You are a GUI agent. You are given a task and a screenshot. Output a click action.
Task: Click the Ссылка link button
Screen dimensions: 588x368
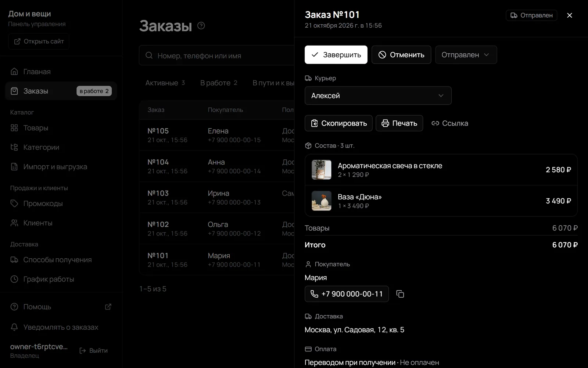450,123
